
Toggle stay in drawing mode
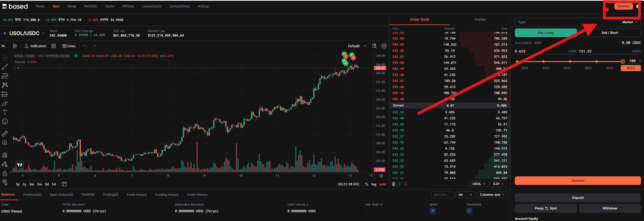point(5,164)
